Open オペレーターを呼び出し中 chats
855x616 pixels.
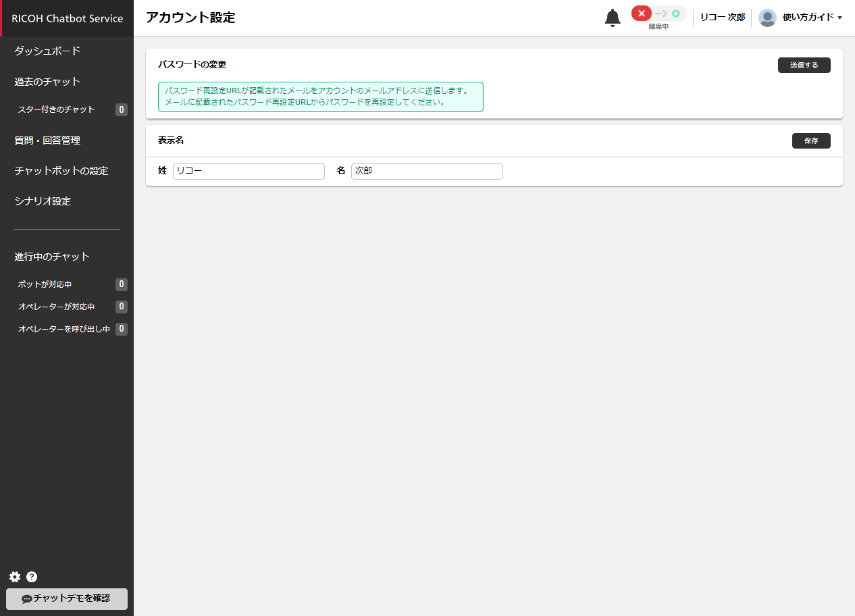(64, 329)
